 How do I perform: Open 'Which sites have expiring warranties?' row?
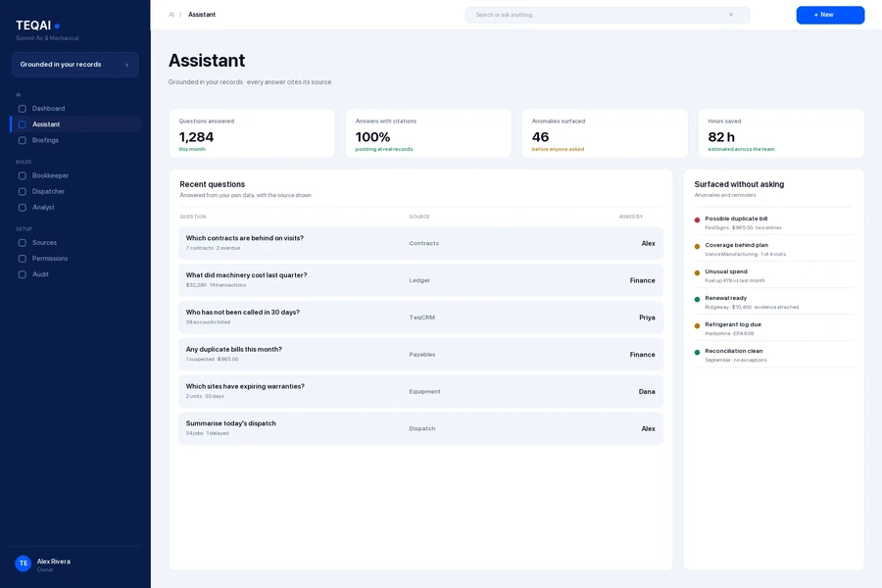(420, 392)
